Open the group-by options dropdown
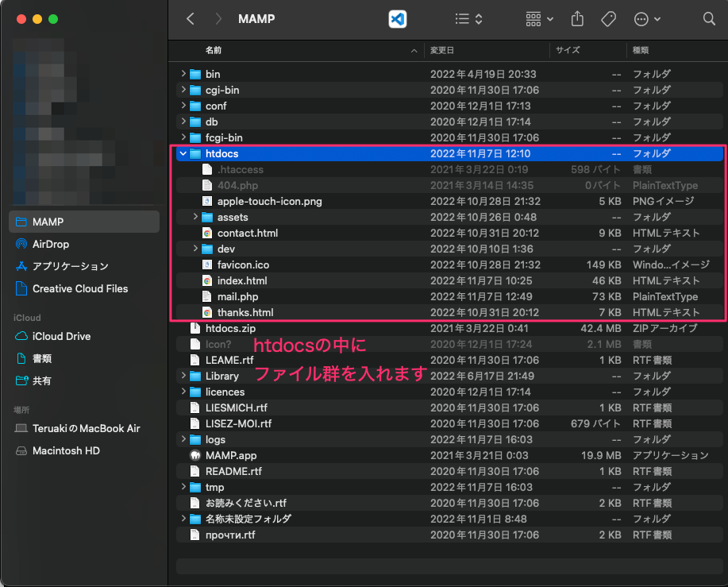728x587 pixels. pyautogui.click(x=540, y=19)
